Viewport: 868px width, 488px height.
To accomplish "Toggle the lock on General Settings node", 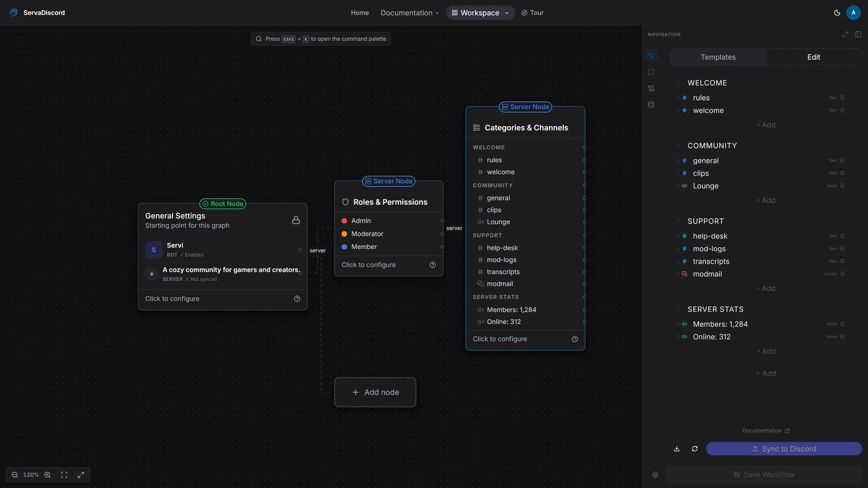I will click(296, 220).
